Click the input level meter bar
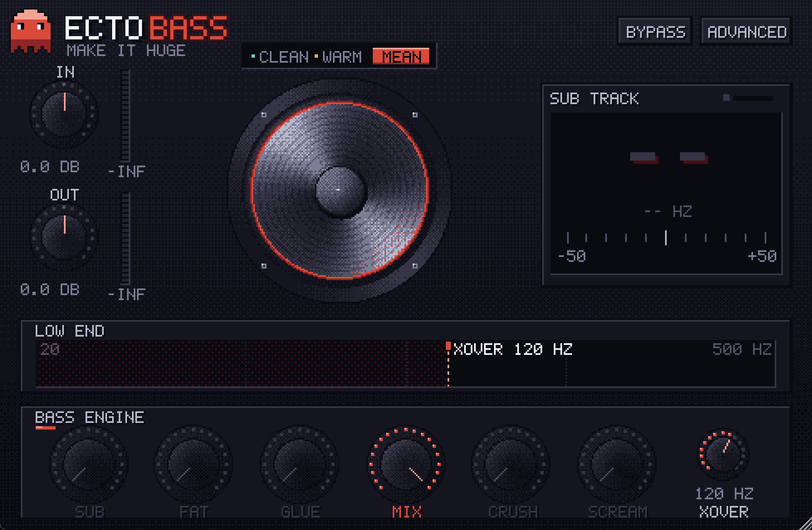Image resolution: width=812 pixels, height=530 pixels. point(125,115)
